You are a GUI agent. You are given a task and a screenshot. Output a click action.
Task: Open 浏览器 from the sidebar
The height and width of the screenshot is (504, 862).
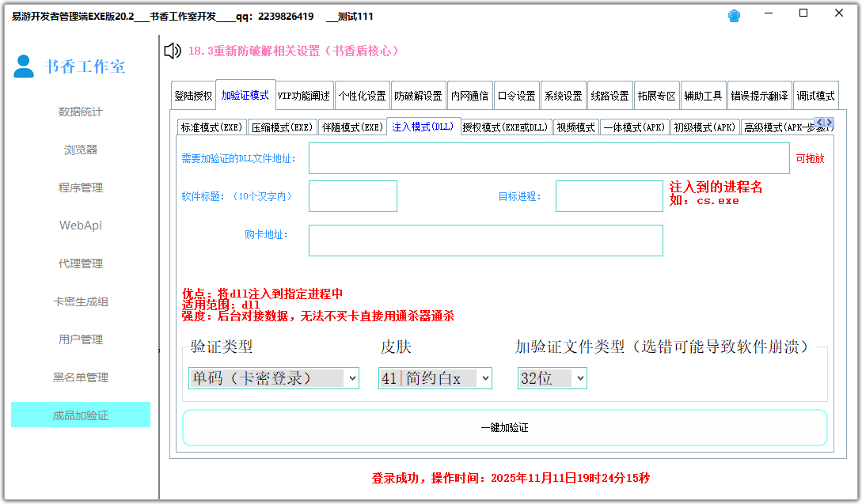(x=79, y=150)
